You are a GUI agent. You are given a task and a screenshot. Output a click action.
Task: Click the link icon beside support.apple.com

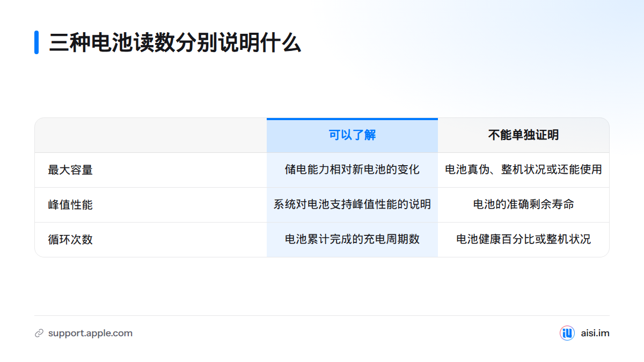tap(39, 334)
